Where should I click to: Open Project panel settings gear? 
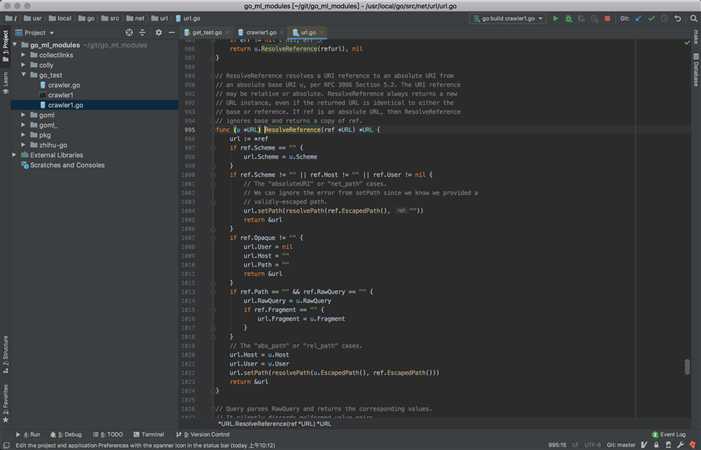pos(158,33)
